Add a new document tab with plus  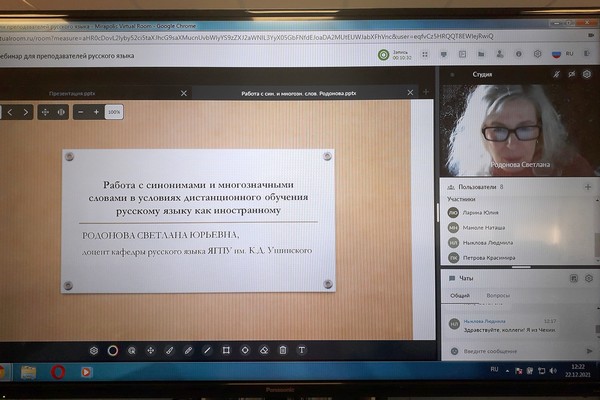pyautogui.click(x=426, y=92)
